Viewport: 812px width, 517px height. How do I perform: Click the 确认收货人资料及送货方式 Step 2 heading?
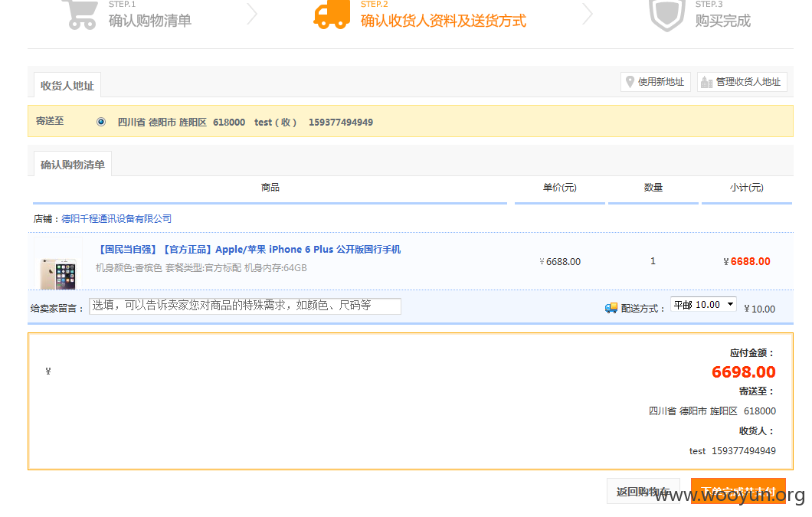tap(444, 21)
